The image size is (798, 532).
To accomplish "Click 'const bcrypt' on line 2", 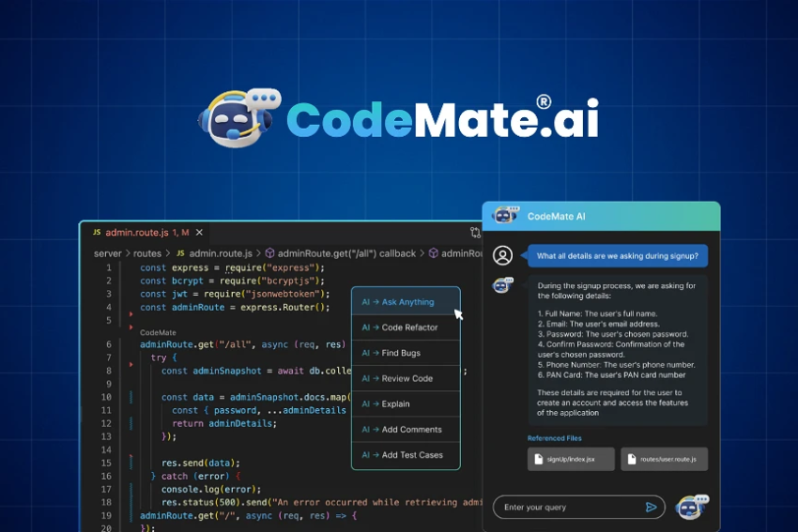I will pyautogui.click(x=172, y=281).
